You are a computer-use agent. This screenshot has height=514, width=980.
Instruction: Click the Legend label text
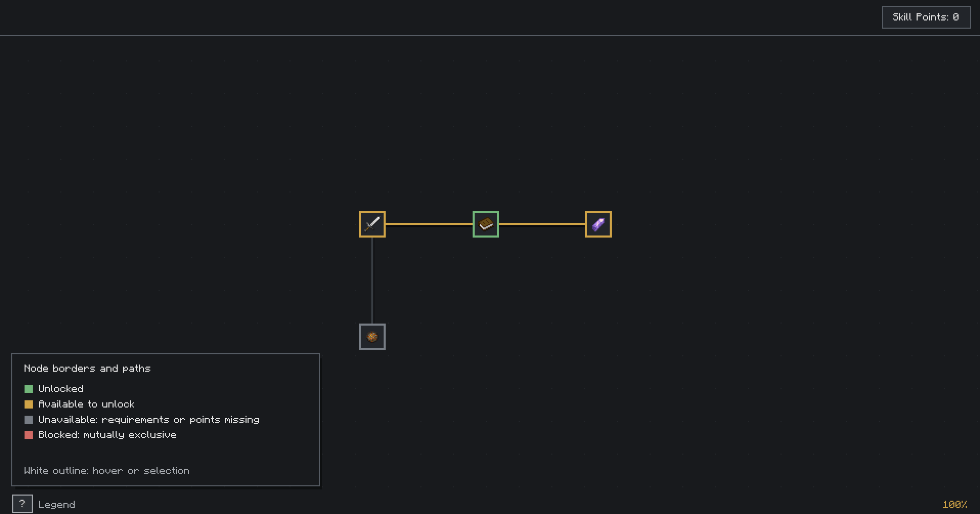click(56, 504)
